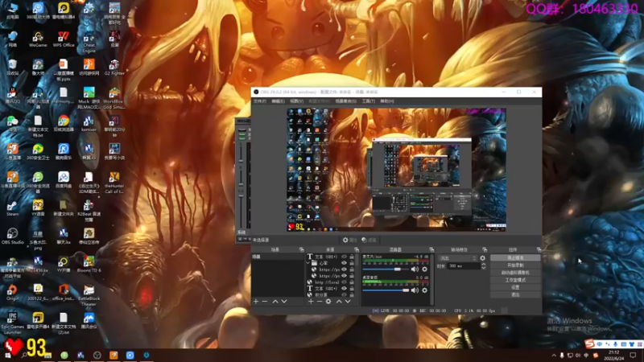644x362 pixels.
Task: Select the 场景 entry in scenes list
Action: pyautogui.click(x=278, y=257)
